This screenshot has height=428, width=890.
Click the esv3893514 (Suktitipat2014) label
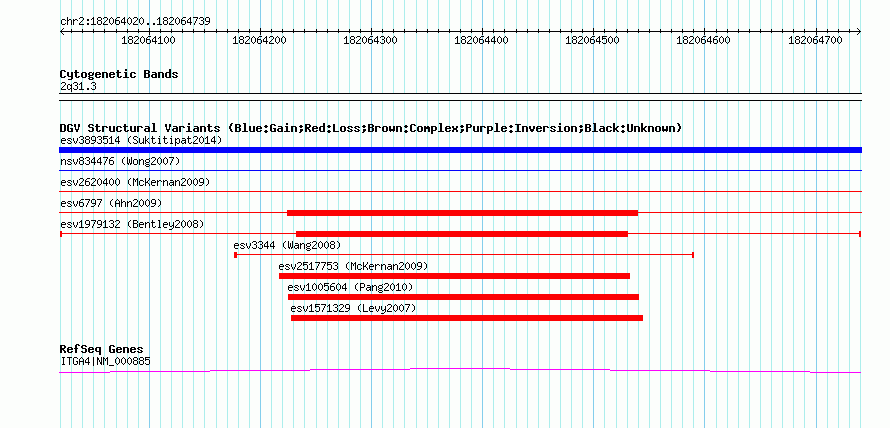(141, 140)
